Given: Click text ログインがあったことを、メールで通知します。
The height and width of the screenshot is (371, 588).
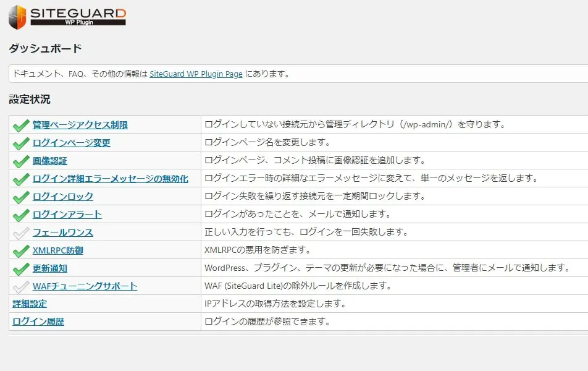Looking at the screenshot, I should (x=298, y=214).
